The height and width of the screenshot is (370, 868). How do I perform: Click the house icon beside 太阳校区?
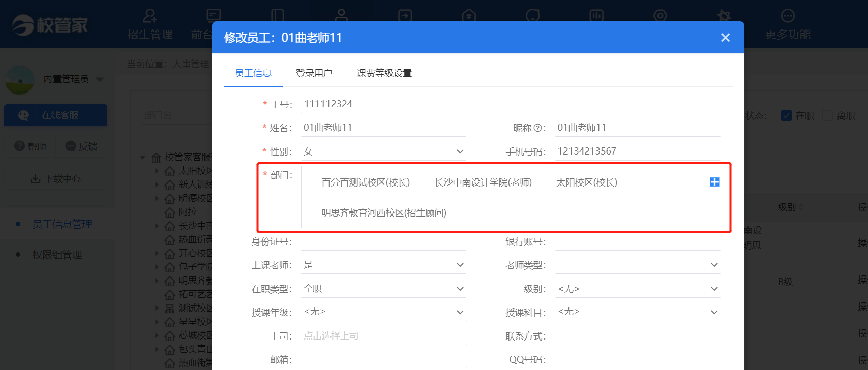click(x=170, y=171)
